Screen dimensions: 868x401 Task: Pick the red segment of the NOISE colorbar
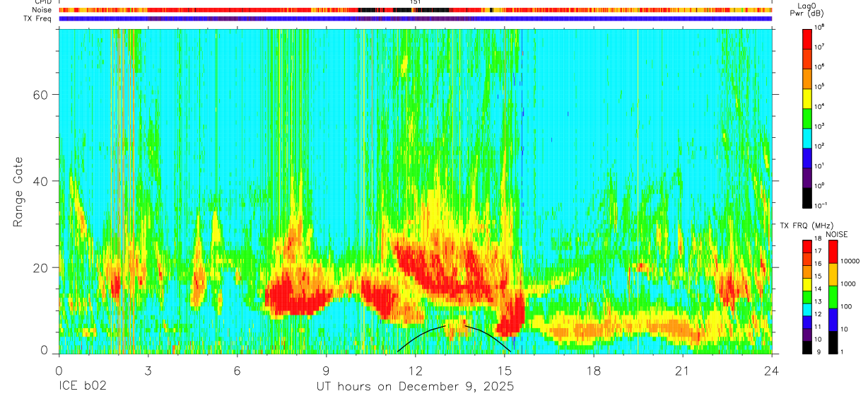pos(833,252)
